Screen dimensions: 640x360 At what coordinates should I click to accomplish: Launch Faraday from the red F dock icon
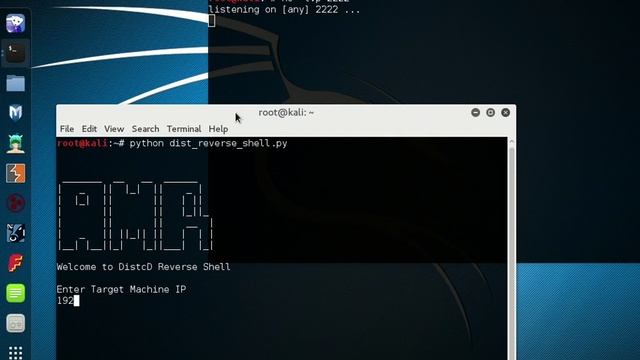click(x=16, y=263)
